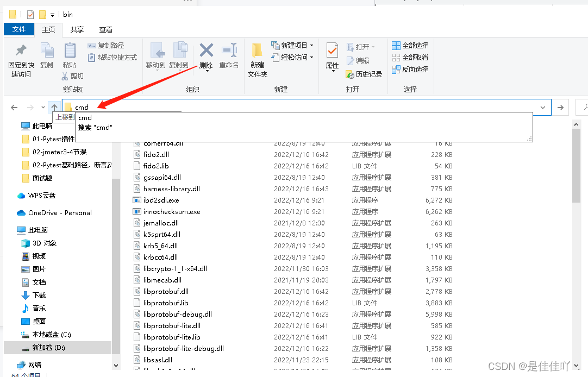Expand the Properties dropdown arrow
588x377 pixels.
pyautogui.click(x=333, y=71)
